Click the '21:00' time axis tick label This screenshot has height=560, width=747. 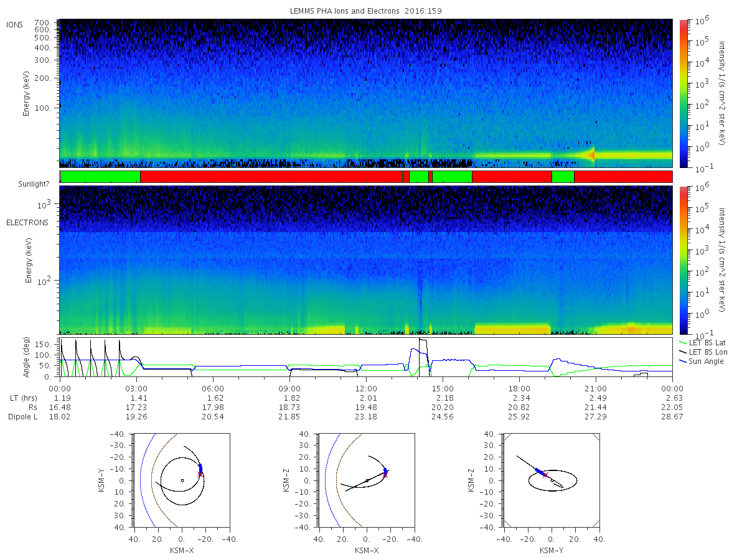pyautogui.click(x=596, y=389)
